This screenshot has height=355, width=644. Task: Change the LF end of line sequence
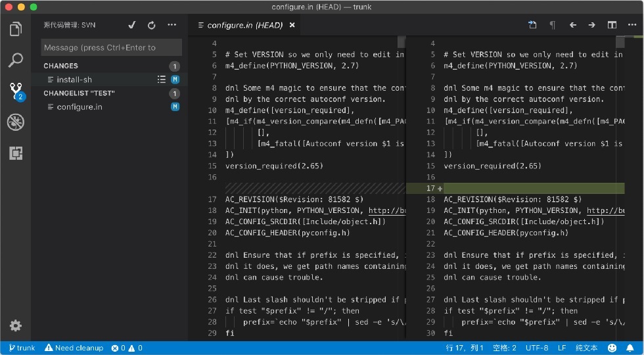point(562,348)
